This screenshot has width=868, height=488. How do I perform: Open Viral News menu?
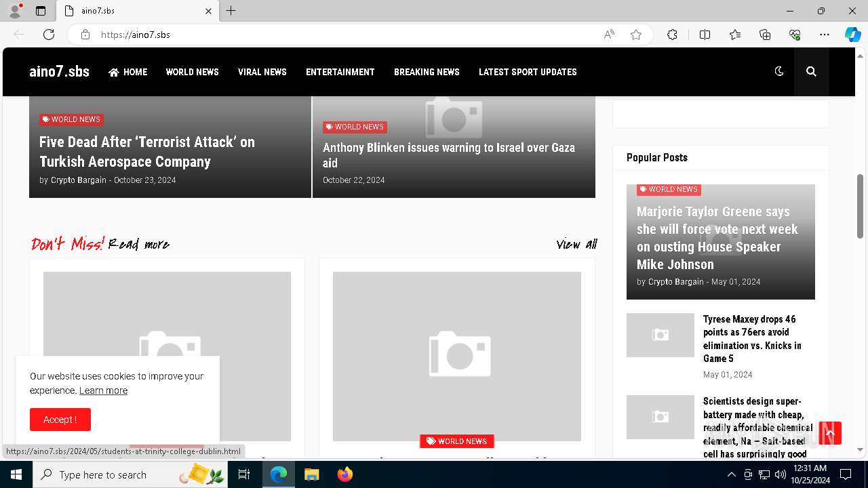(x=262, y=72)
